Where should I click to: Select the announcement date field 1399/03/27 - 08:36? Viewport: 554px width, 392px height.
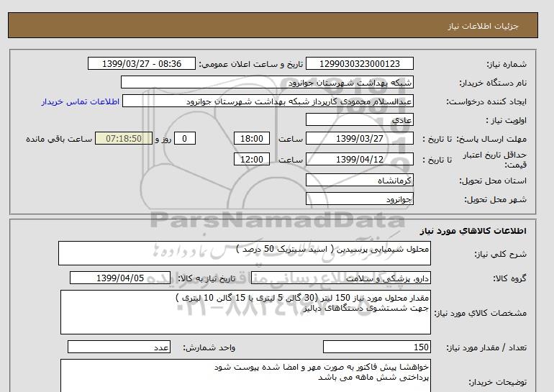[x=141, y=64]
